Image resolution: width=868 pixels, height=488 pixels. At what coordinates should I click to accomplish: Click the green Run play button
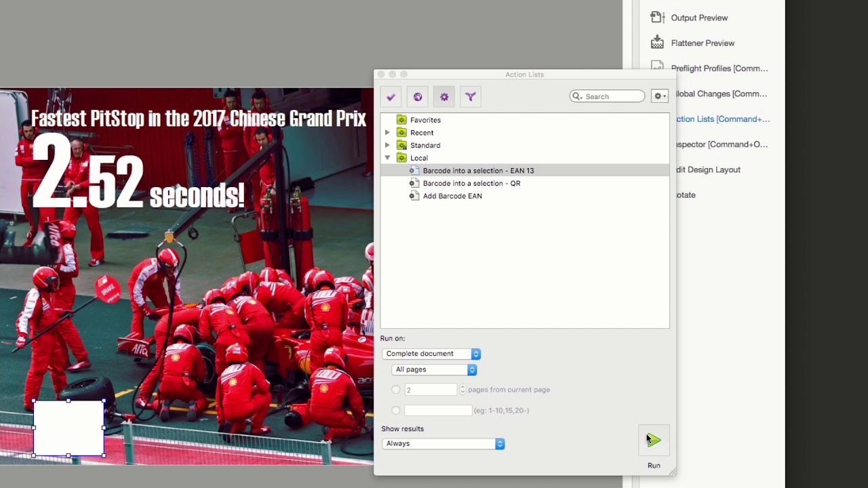(654, 441)
